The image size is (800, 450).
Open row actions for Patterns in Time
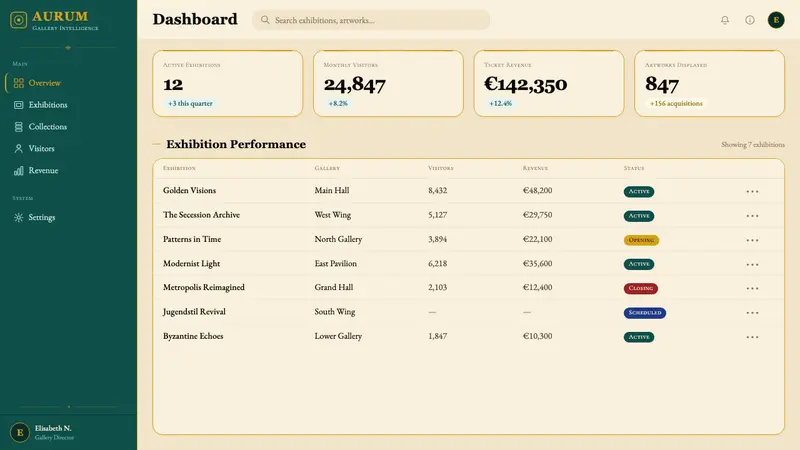(x=752, y=240)
